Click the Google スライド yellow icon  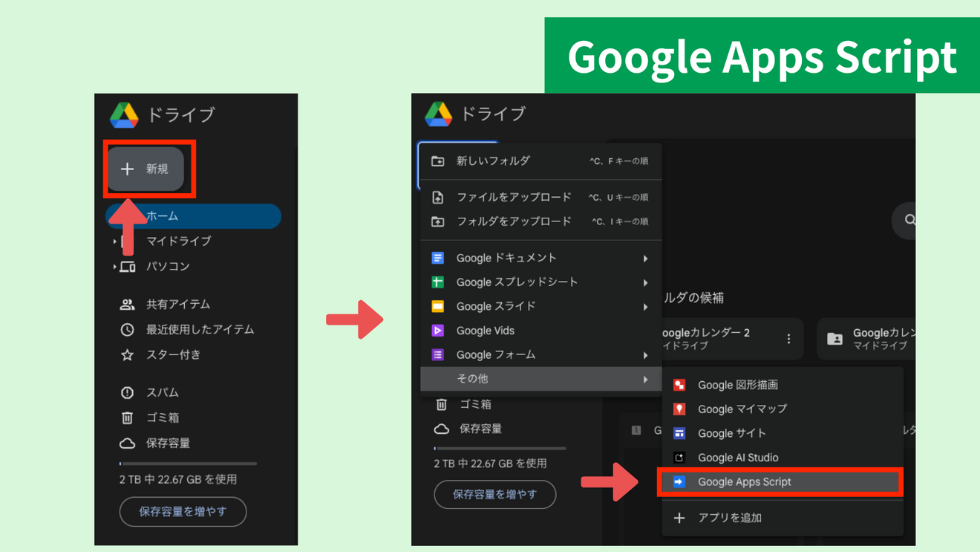coord(438,306)
